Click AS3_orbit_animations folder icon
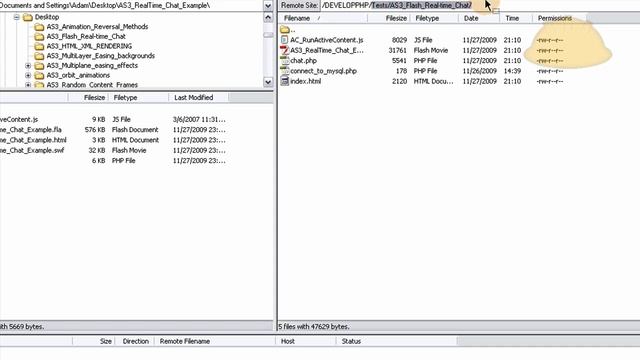The height and width of the screenshot is (360, 640). pyautogui.click(x=39, y=76)
